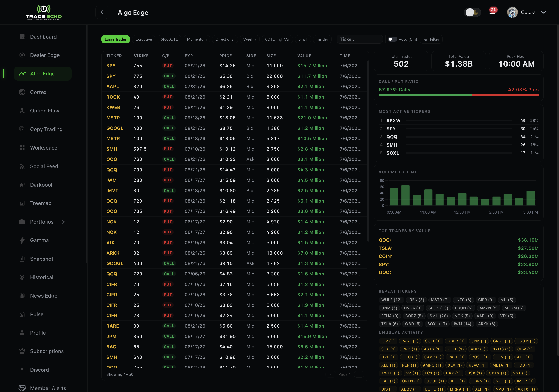Switch to the Momentum tab
Screen dimensions: 559x392
pyautogui.click(x=197, y=39)
